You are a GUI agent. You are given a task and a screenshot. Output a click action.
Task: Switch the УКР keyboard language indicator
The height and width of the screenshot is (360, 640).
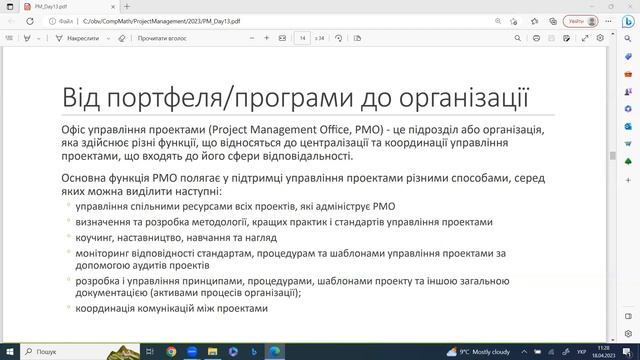(581, 351)
